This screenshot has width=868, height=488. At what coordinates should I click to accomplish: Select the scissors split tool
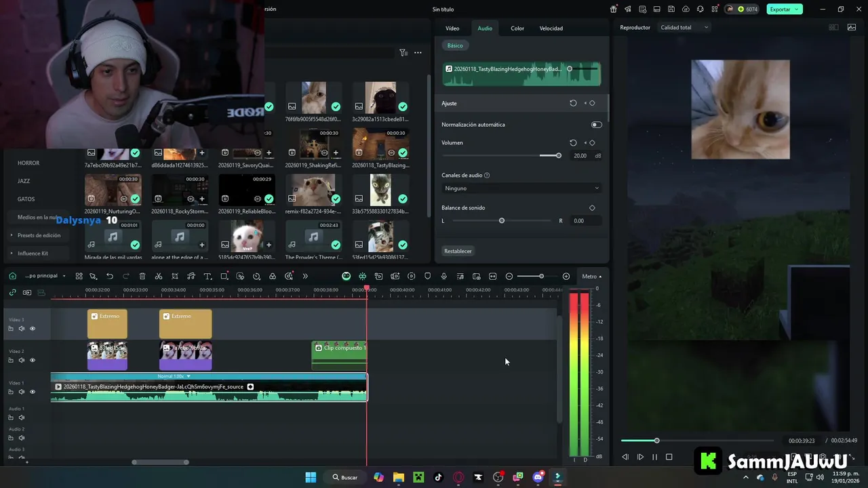click(159, 276)
